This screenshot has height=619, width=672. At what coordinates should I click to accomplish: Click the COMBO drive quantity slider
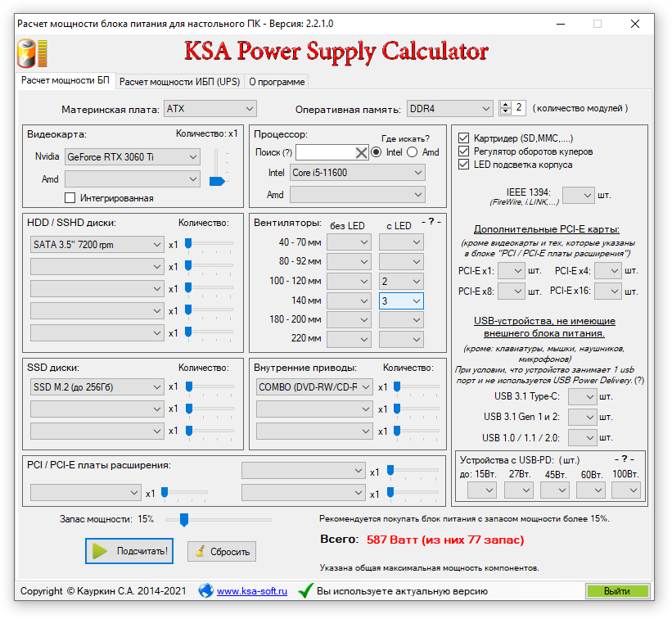tap(417, 387)
